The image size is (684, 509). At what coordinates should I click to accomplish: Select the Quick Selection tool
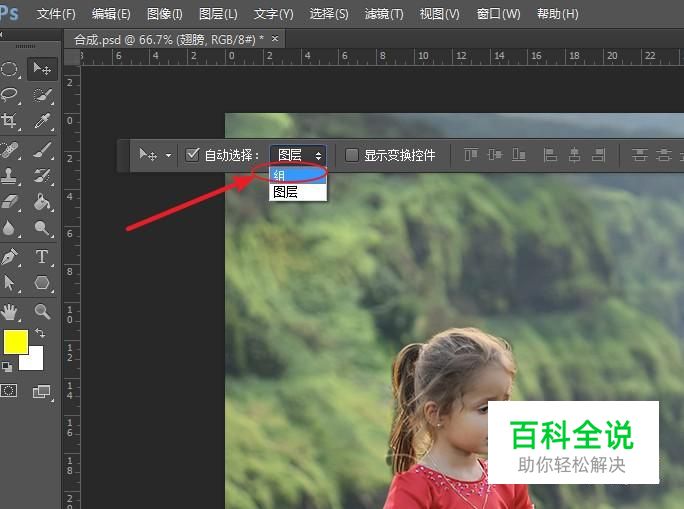pyautogui.click(x=42, y=96)
